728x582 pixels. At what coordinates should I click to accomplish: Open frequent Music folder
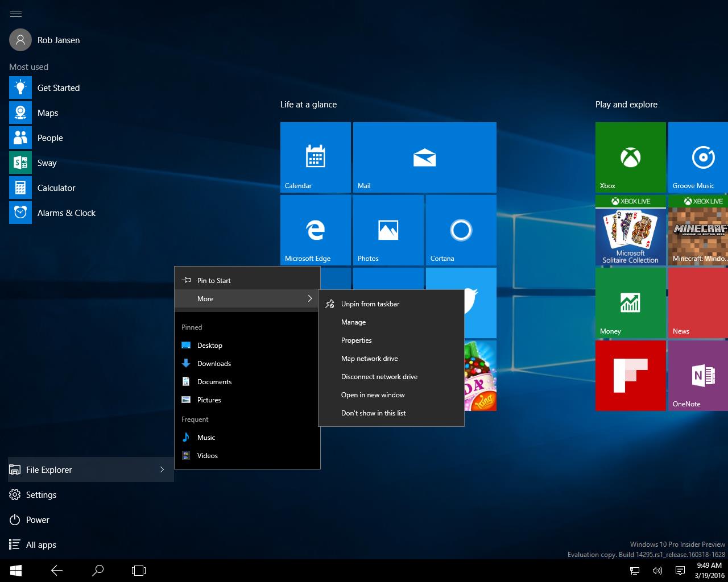[247, 438]
